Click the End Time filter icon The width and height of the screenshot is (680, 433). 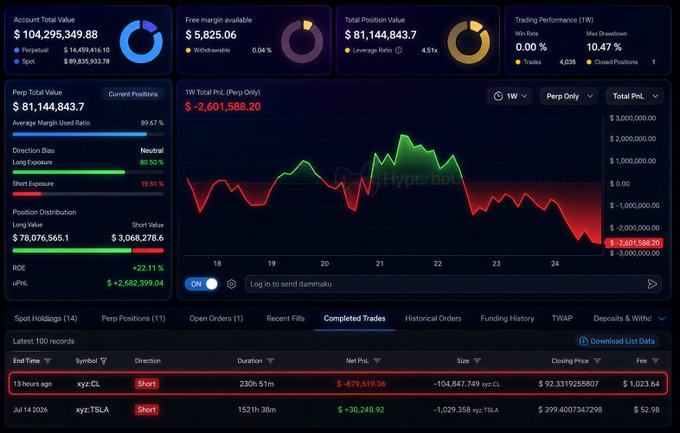pos(48,361)
